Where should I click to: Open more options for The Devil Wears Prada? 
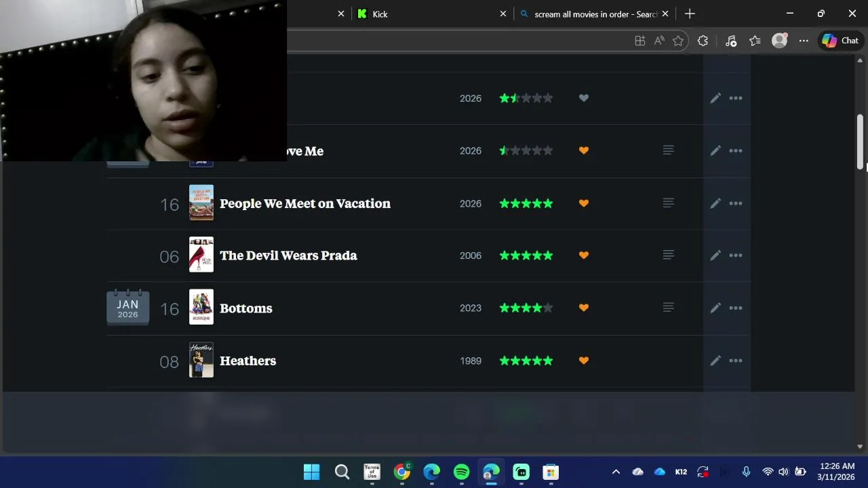[736, 256]
